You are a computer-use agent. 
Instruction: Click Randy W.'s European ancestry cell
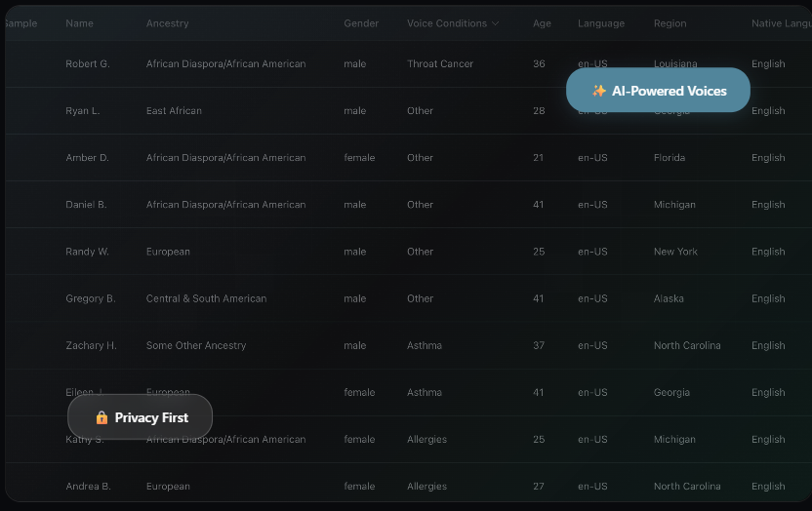click(168, 252)
